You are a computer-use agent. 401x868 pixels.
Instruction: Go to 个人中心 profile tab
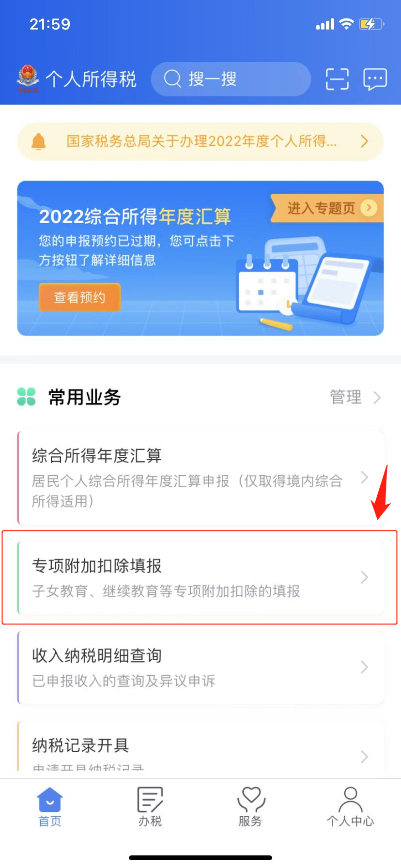point(351,806)
